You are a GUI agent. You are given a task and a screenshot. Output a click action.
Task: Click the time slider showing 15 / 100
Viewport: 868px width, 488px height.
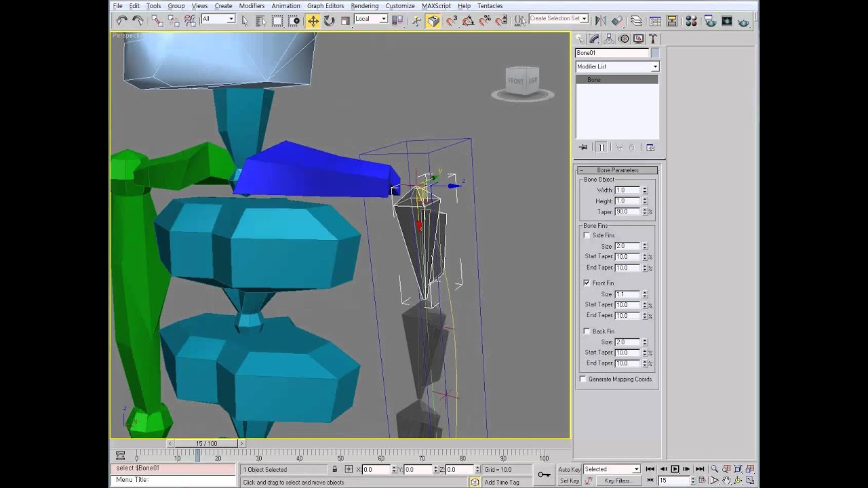coord(207,443)
